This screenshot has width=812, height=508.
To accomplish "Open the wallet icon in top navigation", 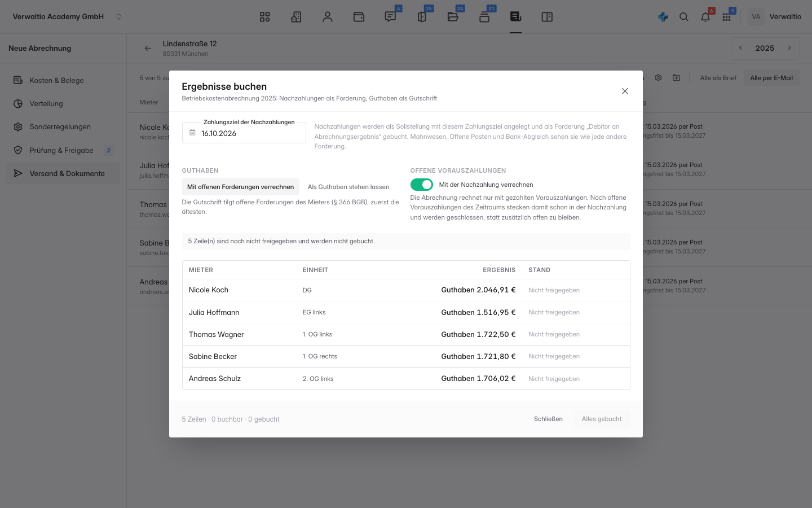I will (359, 17).
